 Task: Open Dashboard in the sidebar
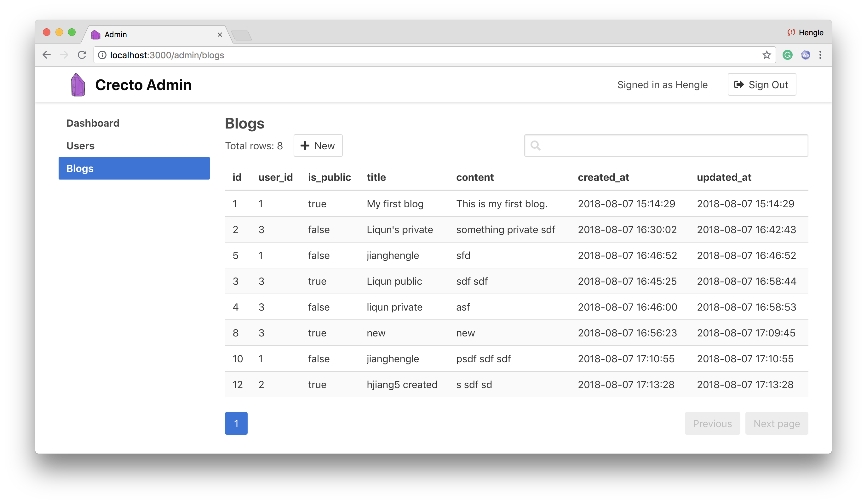point(93,123)
